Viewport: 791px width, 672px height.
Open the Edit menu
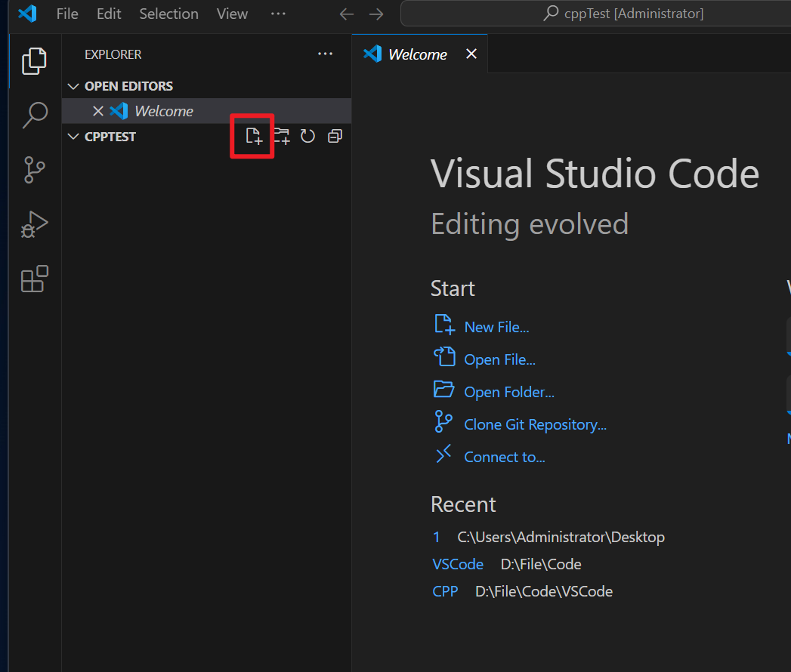tap(109, 14)
